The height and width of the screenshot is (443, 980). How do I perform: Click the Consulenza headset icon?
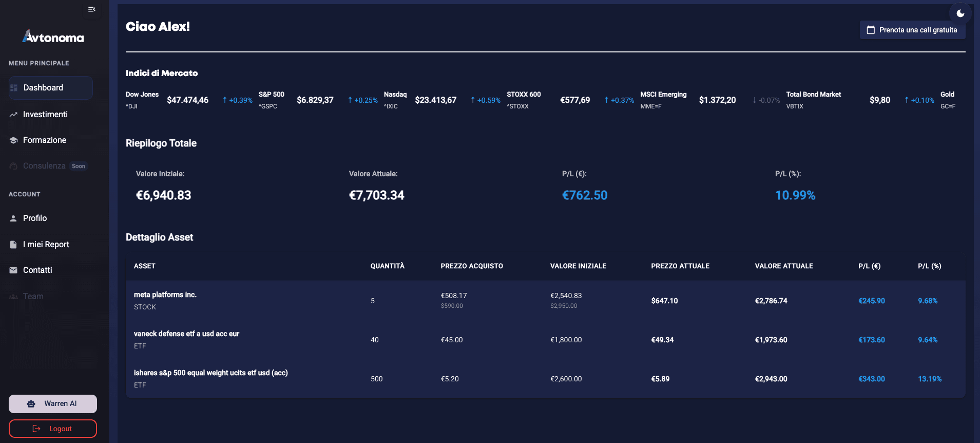point(13,166)
